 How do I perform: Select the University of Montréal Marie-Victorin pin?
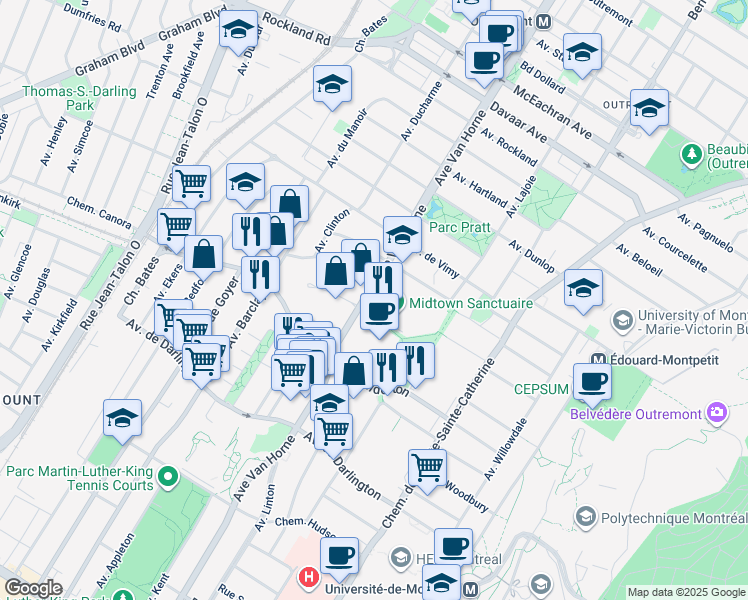tap(623, 321)
